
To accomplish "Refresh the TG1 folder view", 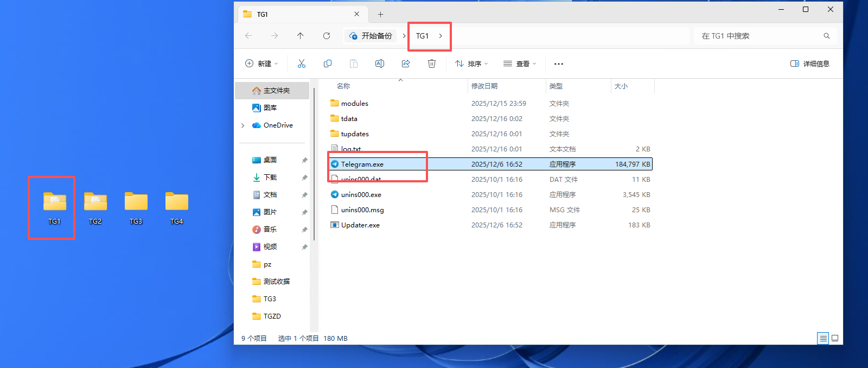I will (327, 36).
